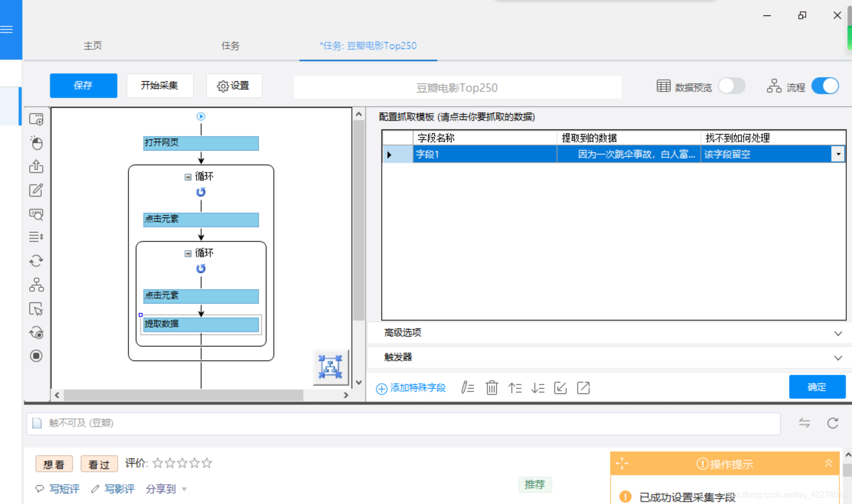
Task: Toggle the 流程 switch off
Action: pyautogui.click(x=825, y=86)
